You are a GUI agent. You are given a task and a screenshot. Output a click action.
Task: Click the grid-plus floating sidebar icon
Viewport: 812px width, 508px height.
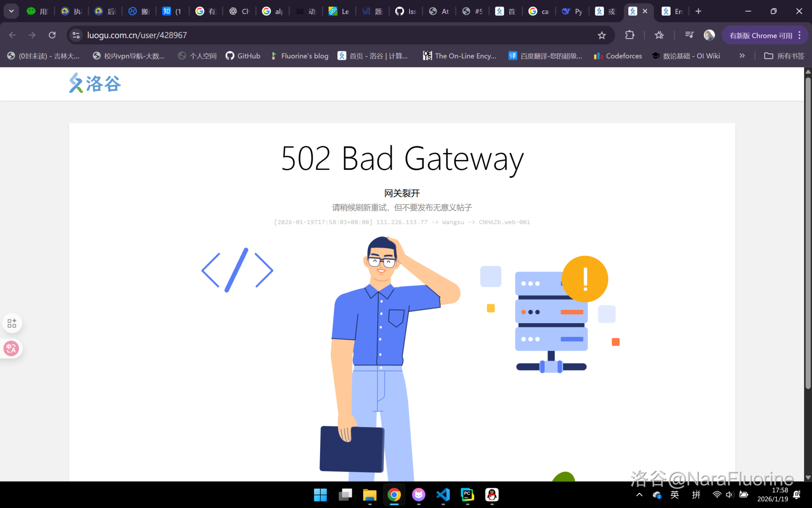(12, 323)
